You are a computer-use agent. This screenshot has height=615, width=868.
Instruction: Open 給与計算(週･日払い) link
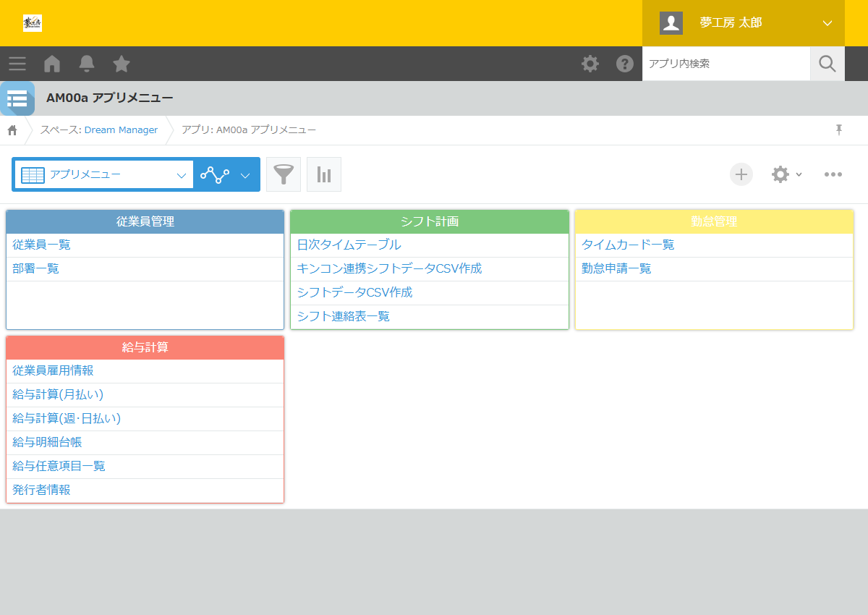[x=67, y=419]
